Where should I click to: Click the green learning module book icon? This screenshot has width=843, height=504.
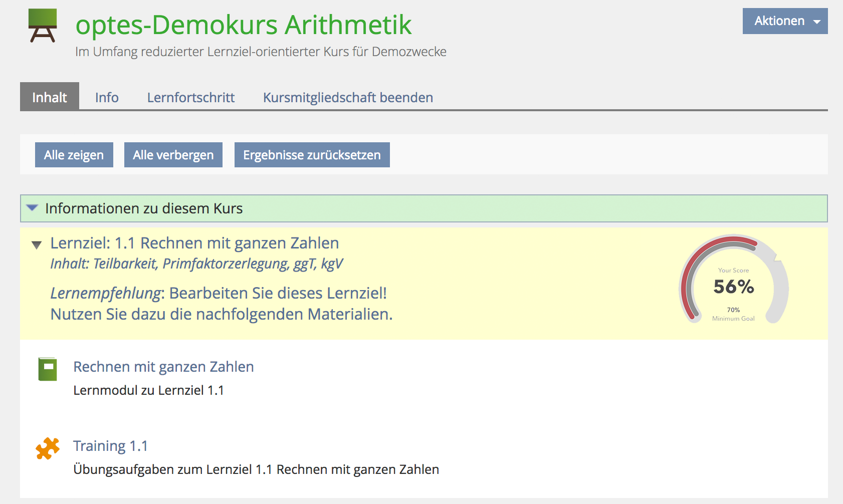48,369
